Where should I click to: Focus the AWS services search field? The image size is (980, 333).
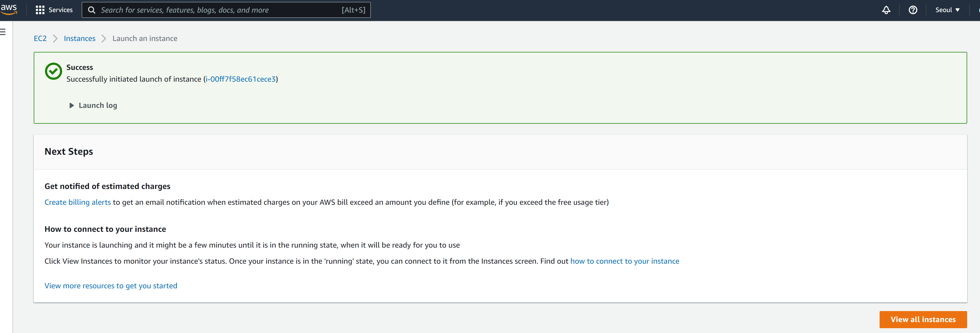[x=226, y=10]
